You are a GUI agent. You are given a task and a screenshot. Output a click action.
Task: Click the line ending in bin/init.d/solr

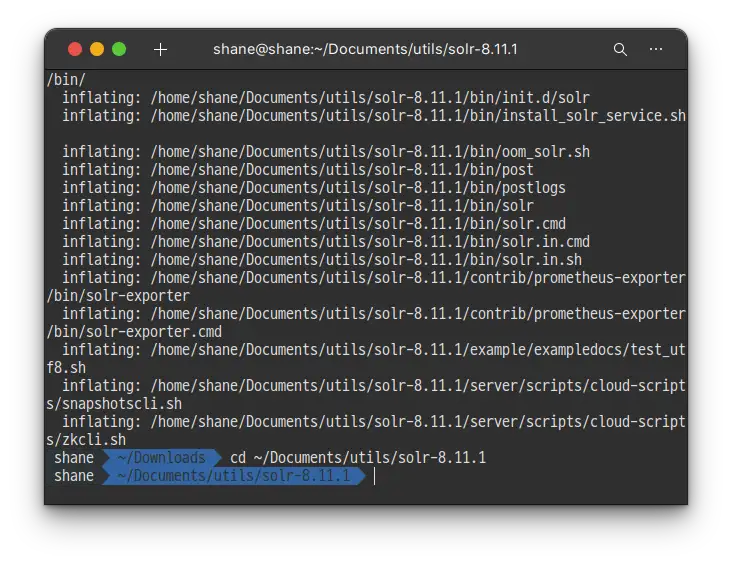[326, 98]
